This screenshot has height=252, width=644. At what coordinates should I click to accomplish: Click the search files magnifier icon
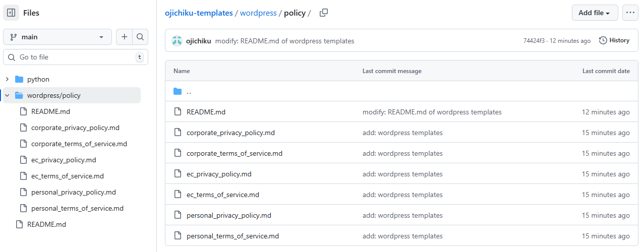(x=140, y=37)
